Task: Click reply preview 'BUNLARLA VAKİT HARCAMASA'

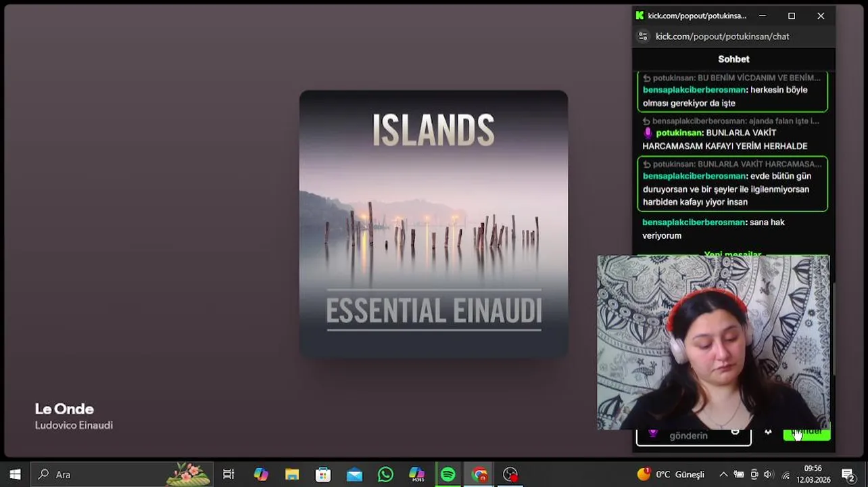Action: point(732,164)
